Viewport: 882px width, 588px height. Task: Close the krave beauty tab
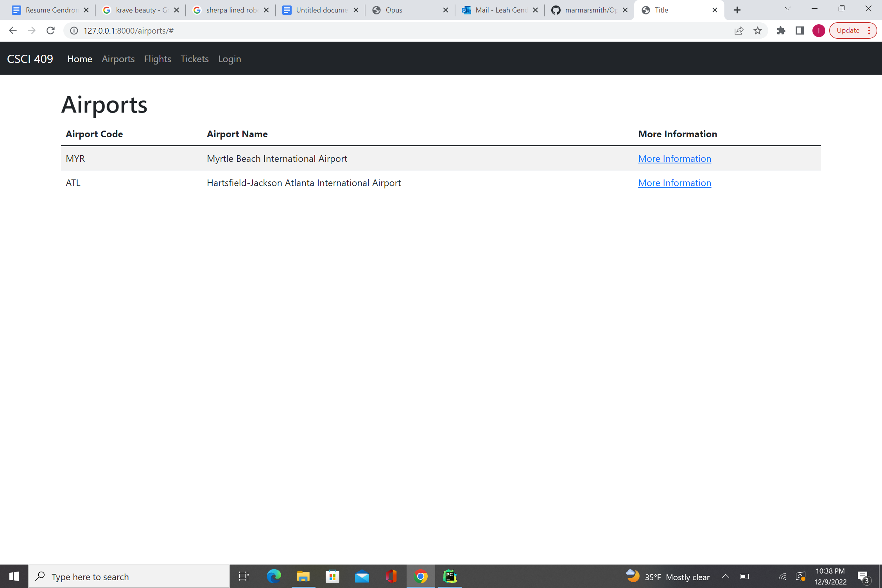(176, 10)
